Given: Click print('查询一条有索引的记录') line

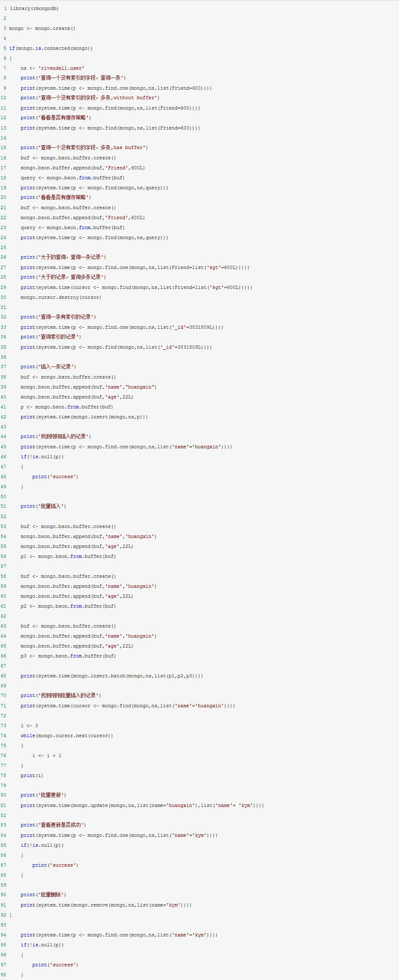Looking at the screenshot, I should coord(58,317).
